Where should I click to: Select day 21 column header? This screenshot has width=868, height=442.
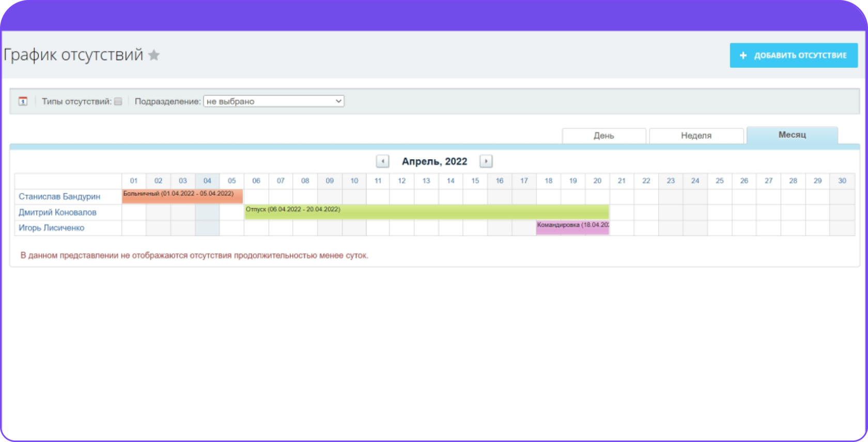pos(622,181)
